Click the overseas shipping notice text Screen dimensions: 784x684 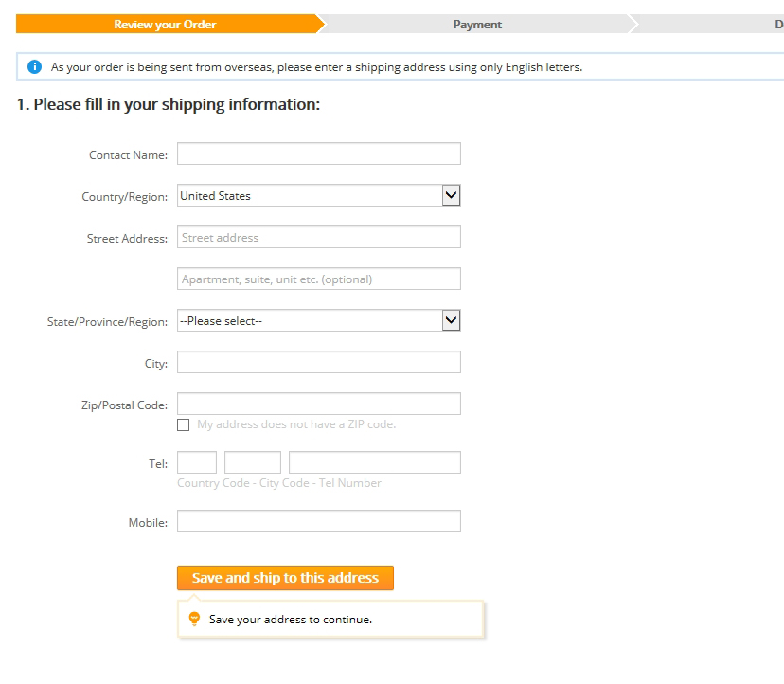316,67
